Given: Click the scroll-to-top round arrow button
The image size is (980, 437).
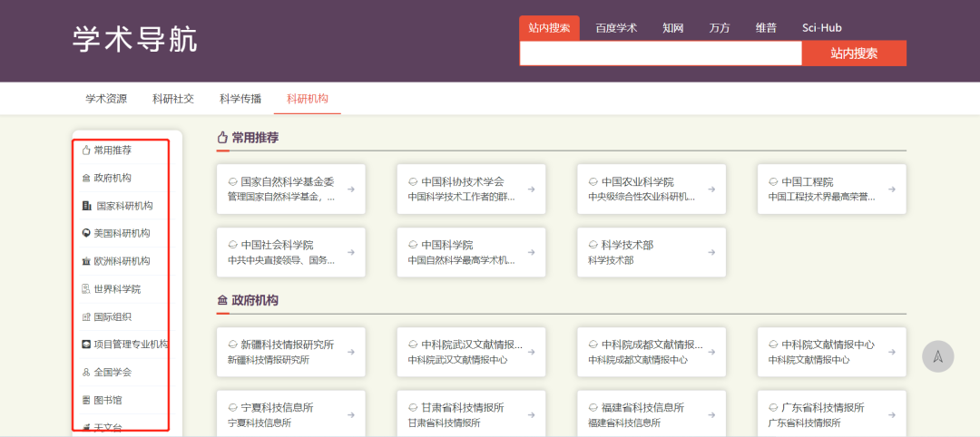Looking at the screenshot, I should [x=937, y=356].
